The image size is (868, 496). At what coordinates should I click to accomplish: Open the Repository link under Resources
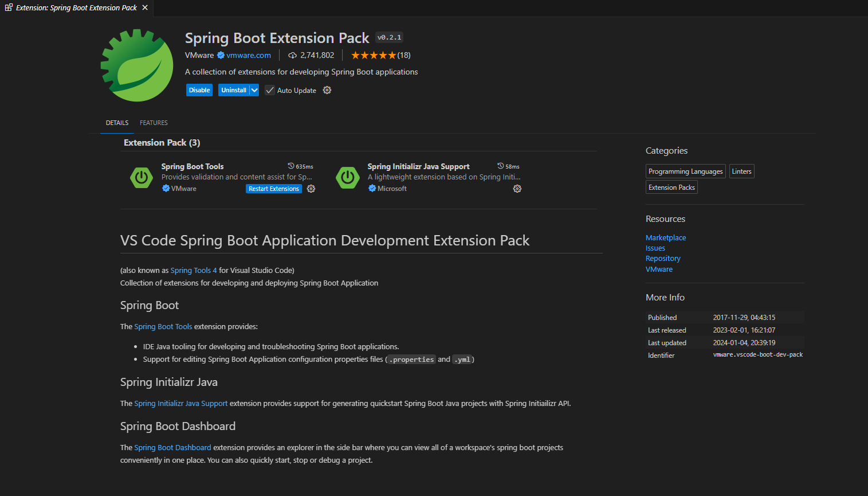point(662,258)
